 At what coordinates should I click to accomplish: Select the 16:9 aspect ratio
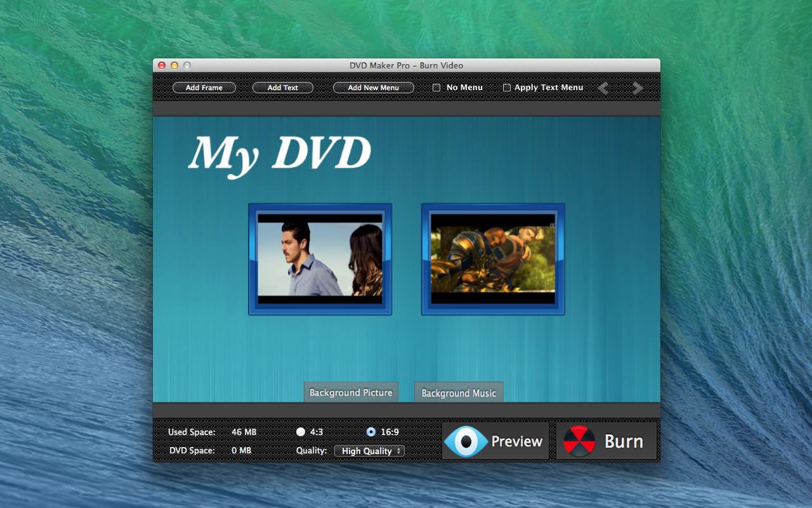371,432
